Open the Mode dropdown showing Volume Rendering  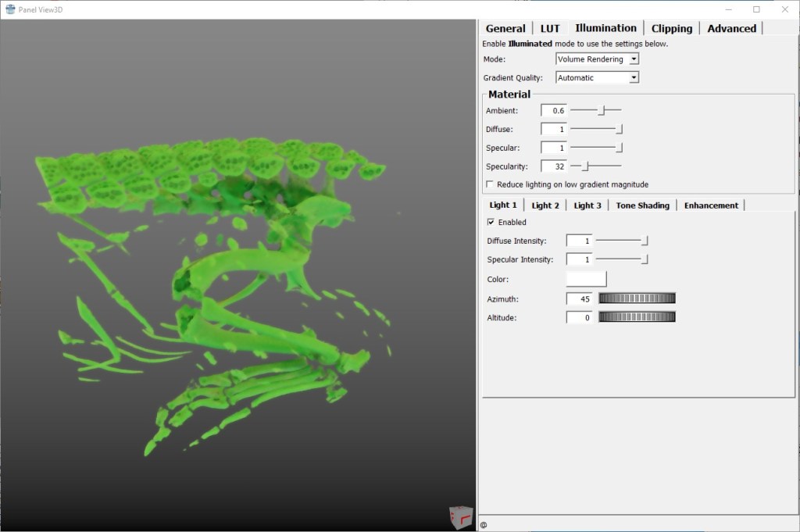pyautogui.click(x=597, y=59)
